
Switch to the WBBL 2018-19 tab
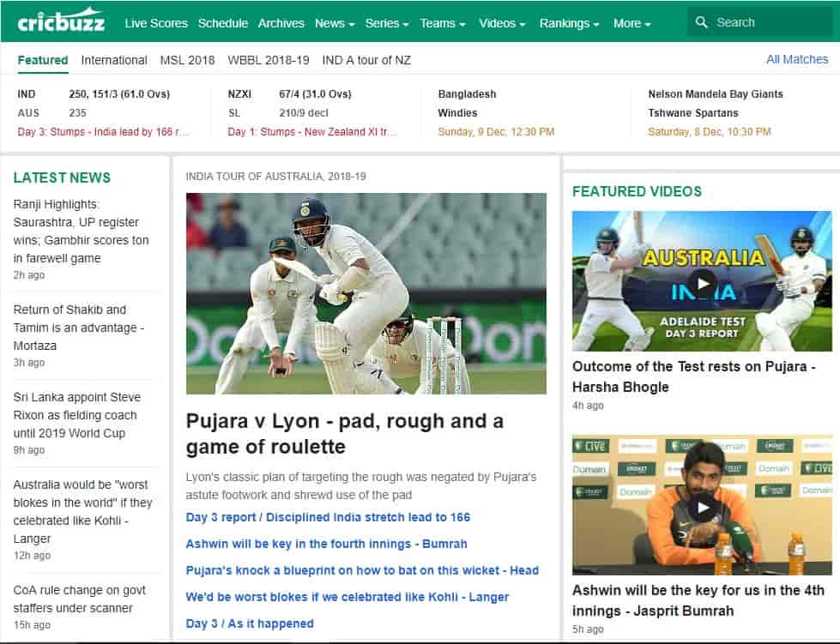click(269, 60)
